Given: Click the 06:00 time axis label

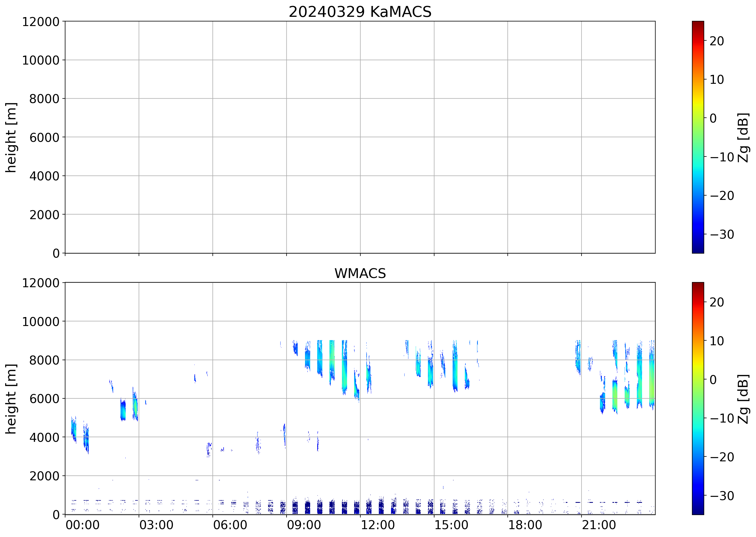Looking at the screenshot, I should click(230, 525).
